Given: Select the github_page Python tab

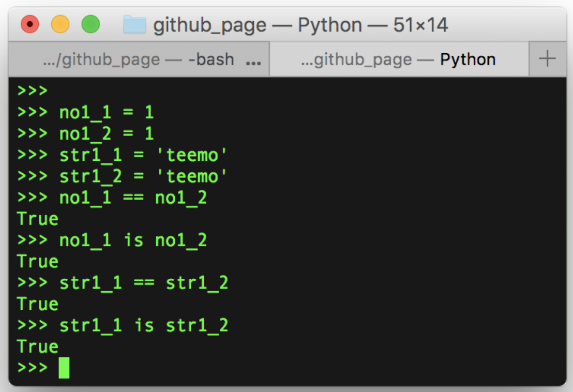Looking at the screenshot, I should coord(399,59).
